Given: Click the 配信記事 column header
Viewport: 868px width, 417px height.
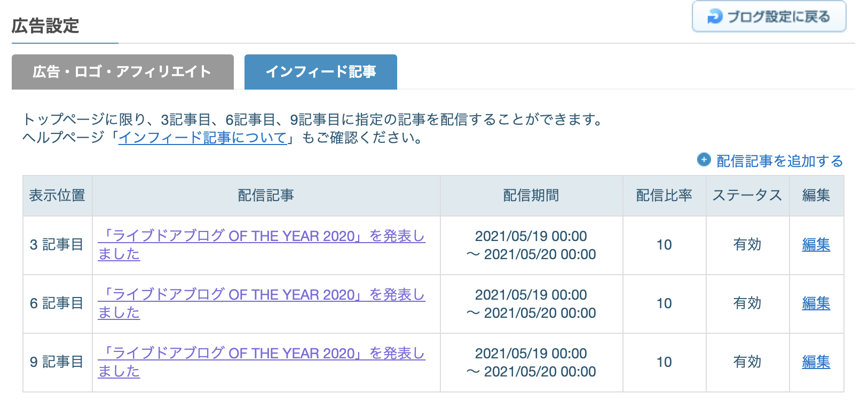Looking at the screenshot, I should coord(266,196).
